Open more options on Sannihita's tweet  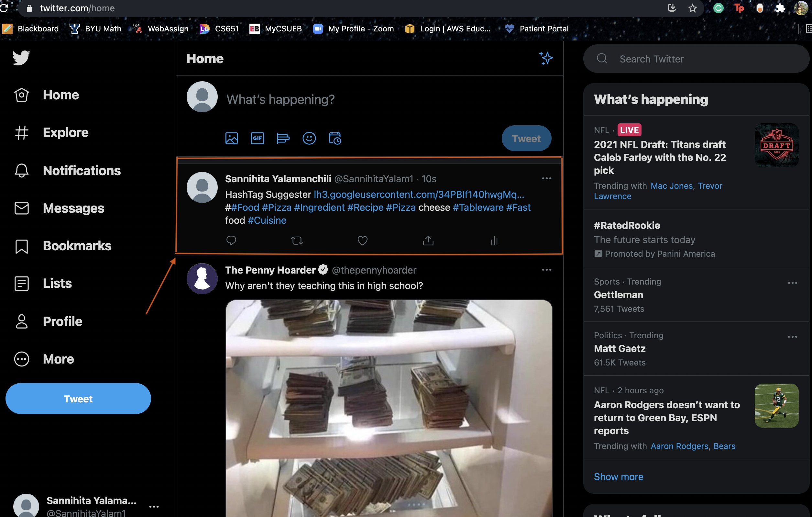(546, 178)
